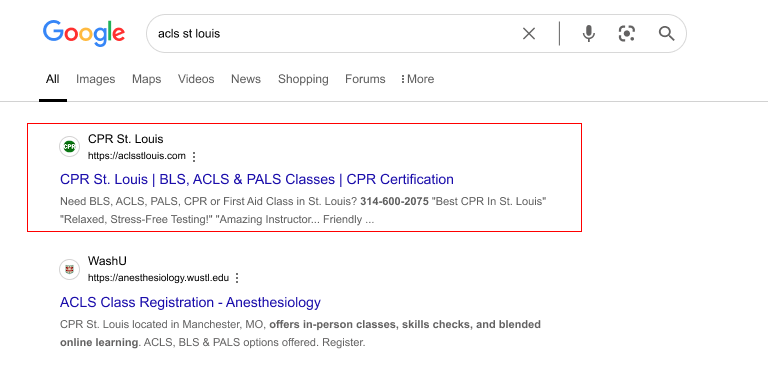768x373 pixels.
Task: Click into the search field containing acls st louis
Action: 333,34
